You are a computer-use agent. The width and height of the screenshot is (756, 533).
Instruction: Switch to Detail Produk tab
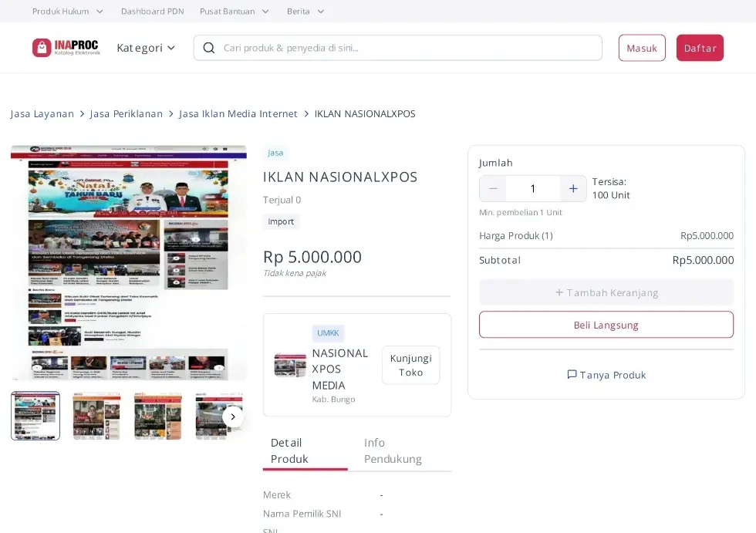305,450
